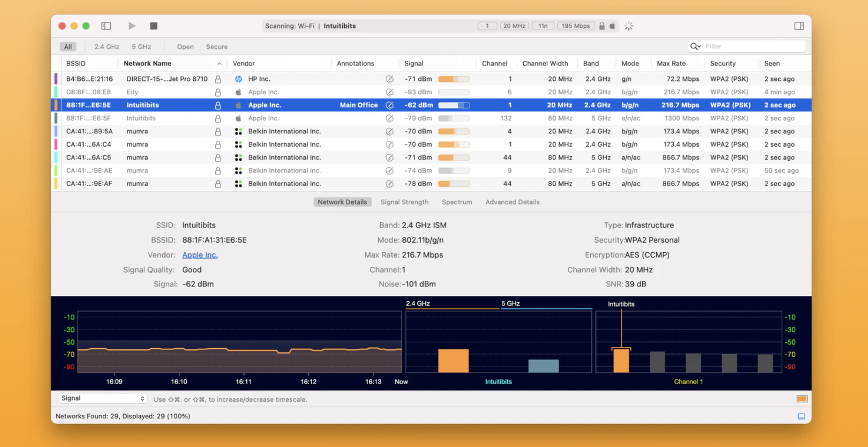The image size is (868, 447).
Task: Toggle the right inspector panel icon
Action: [x=799, y=26]
